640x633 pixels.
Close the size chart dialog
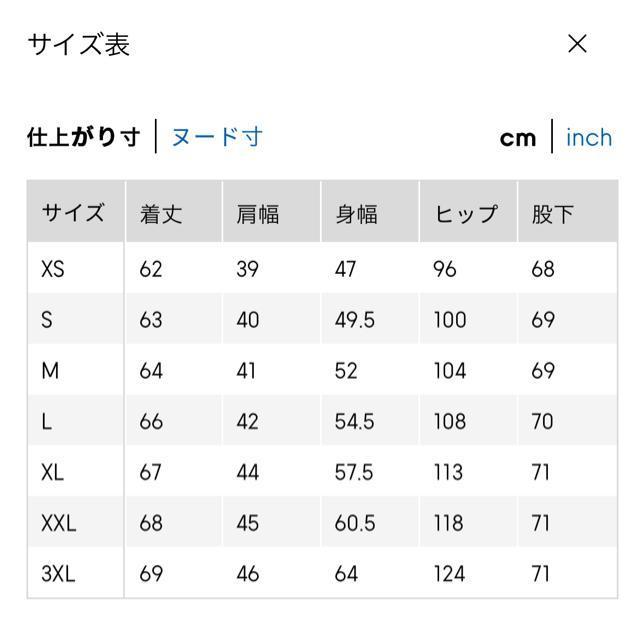577,44
